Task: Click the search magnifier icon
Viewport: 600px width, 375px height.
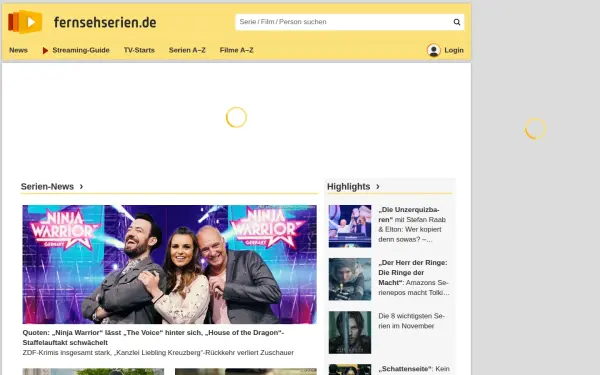Action: coord(457,22)
